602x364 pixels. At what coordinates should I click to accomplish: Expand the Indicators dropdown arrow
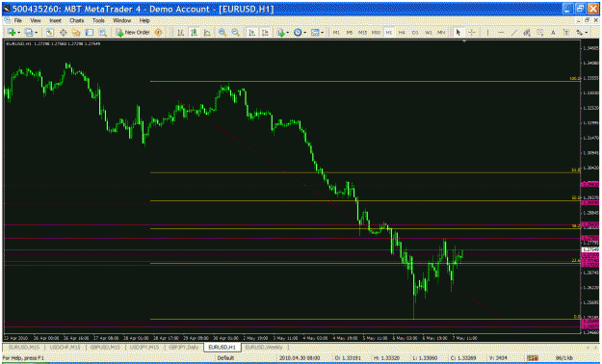click(x=288, y=33)
